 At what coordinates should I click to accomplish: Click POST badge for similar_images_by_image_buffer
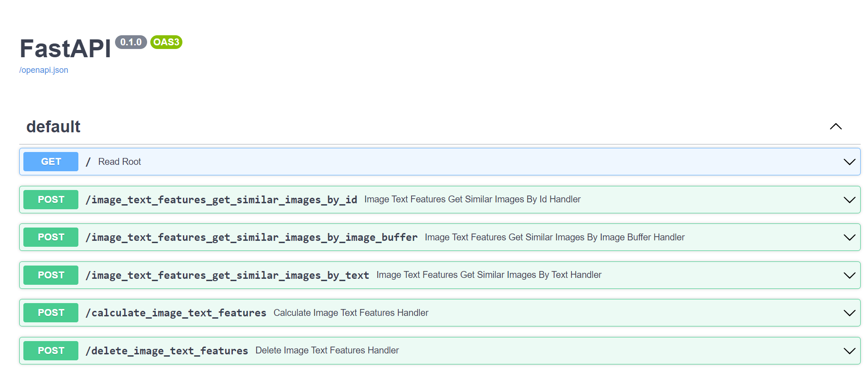point(51,237)
